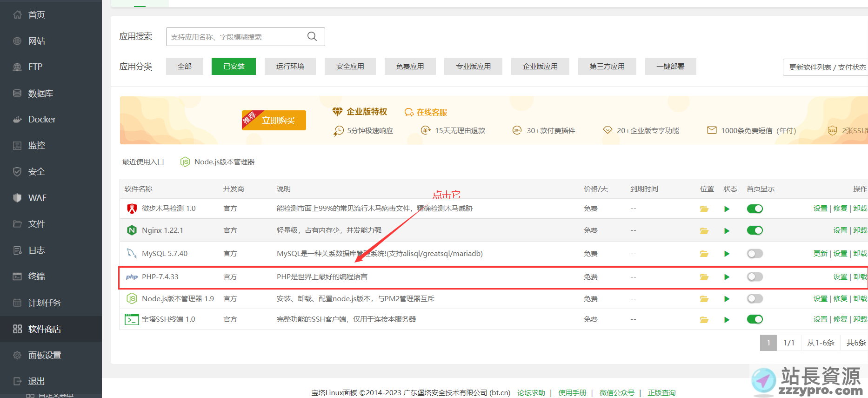Click the MySQL dolphin icon

coord(132,253)
